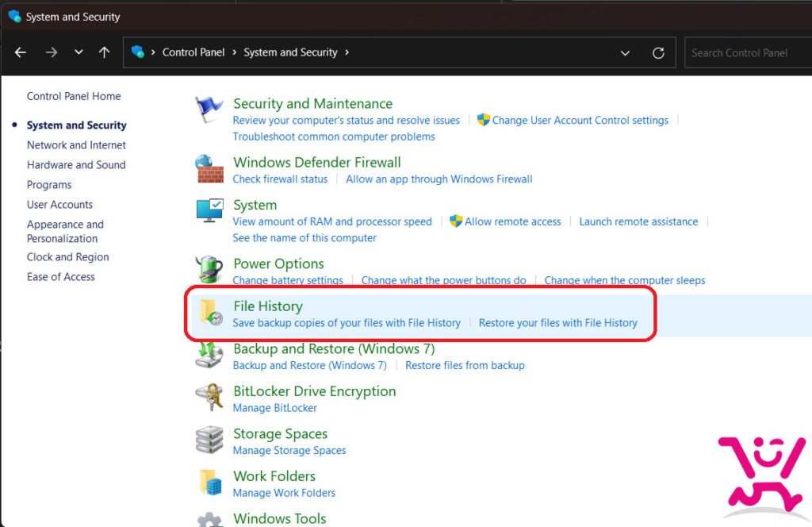This screenshot has height=527, width=812.
Task: Open Security and Maintenance heading
Action: click(312, 104)
